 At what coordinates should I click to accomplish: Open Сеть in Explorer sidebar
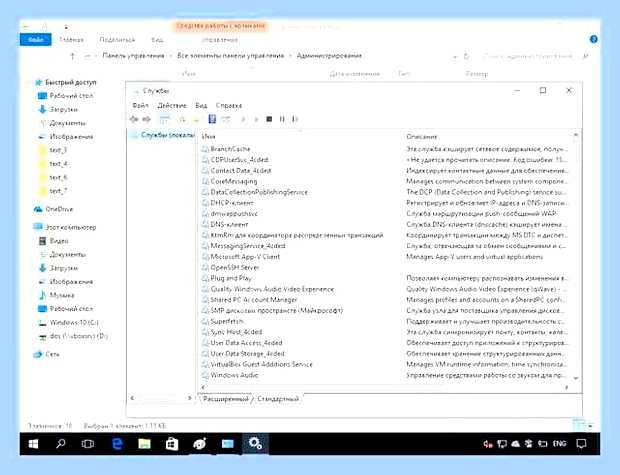tap(47, 354)
